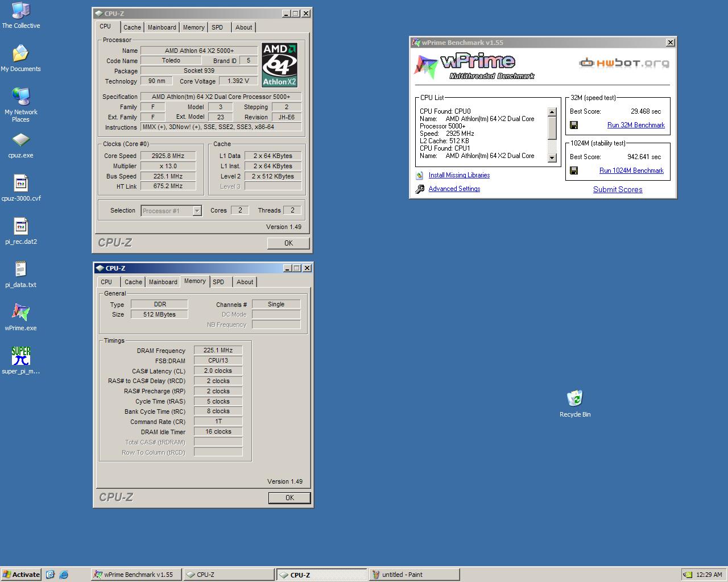Run 1024M Benchmark link
The image size is (728, 582).
[631, 171]
